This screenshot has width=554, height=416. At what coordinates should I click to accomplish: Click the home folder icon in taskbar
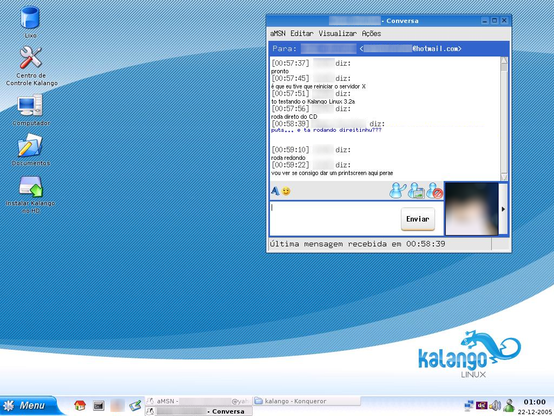click(80, 405)
